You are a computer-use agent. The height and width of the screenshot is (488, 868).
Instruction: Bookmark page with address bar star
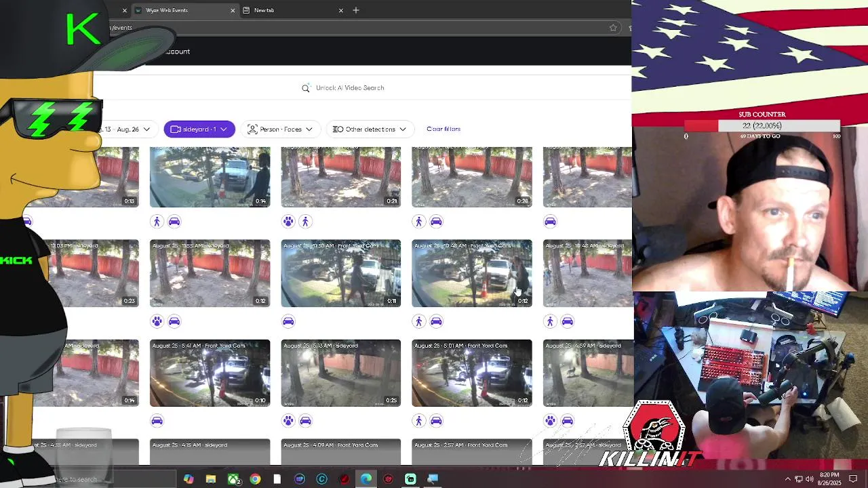coord(613,28)
